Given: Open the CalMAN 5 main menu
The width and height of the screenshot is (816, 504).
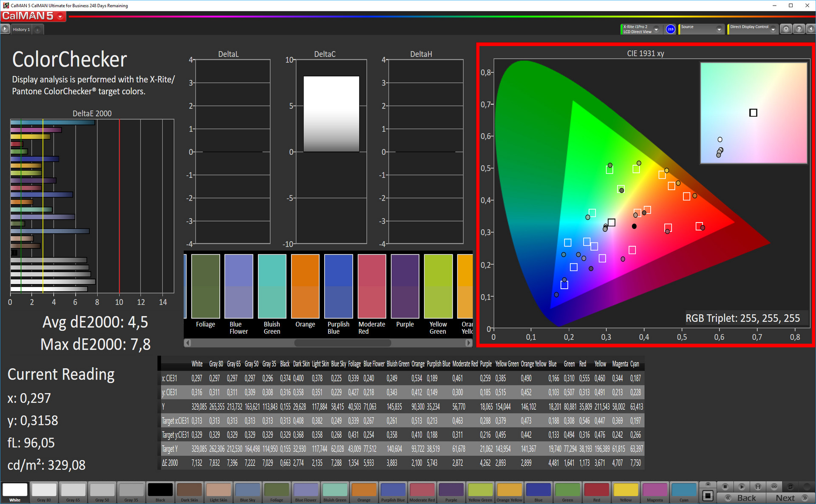Looking at the screenshot, I should [60, 17].
